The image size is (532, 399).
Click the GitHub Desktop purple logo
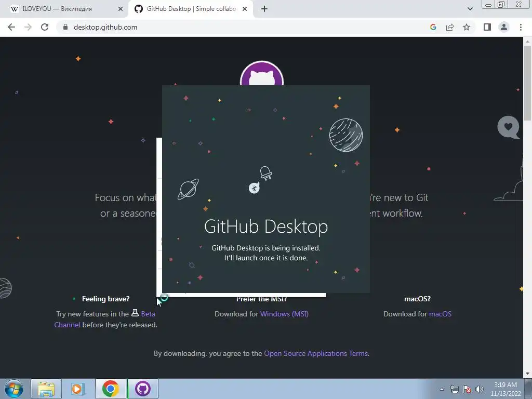pos(262,74)
